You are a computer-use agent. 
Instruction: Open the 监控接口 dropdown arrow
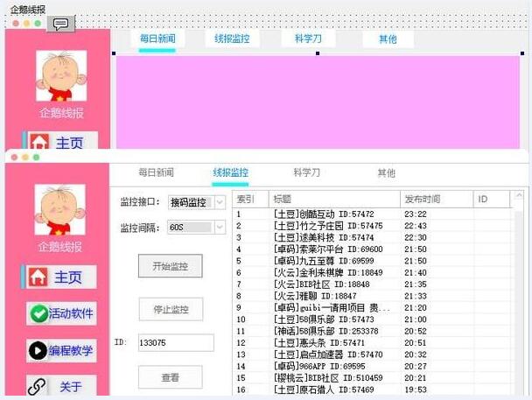point(220,202)
